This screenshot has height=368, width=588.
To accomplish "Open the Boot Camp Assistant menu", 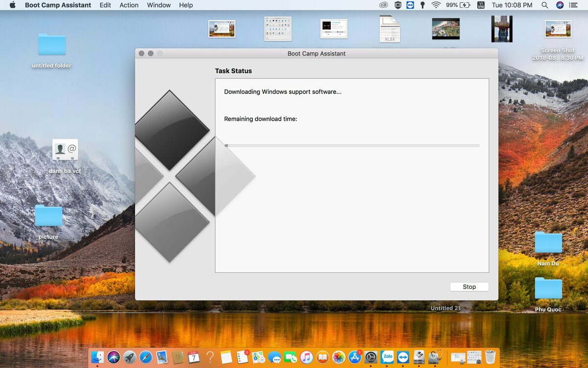I will [x=58, y=5].
